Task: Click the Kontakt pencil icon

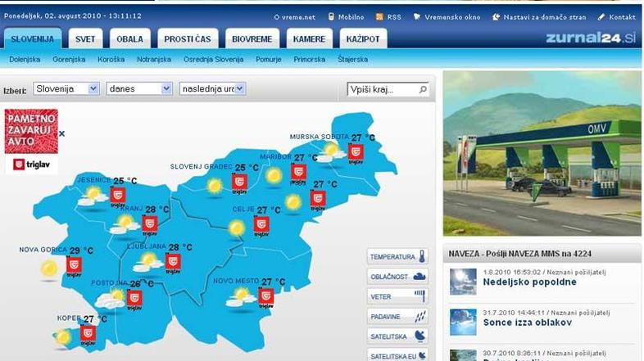Action: coord(601,17)
